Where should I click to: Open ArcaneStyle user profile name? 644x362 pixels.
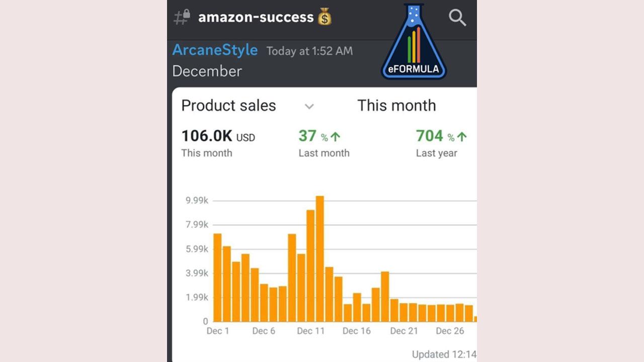(x=215, y=50)
